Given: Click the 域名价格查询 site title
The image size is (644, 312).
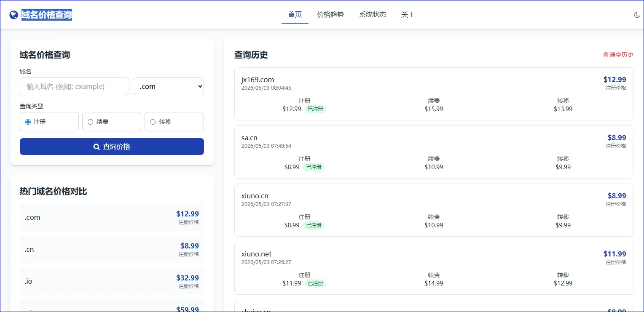Looking at the screenshot, I should 47,15.
